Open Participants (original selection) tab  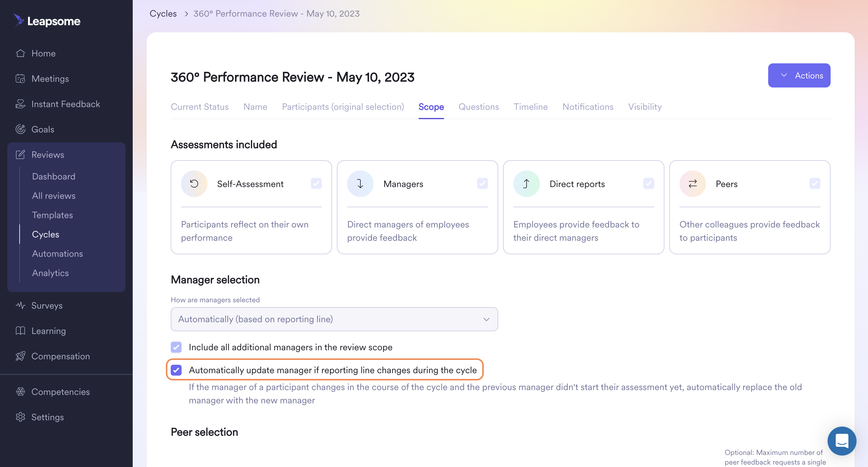coord(343,107)
